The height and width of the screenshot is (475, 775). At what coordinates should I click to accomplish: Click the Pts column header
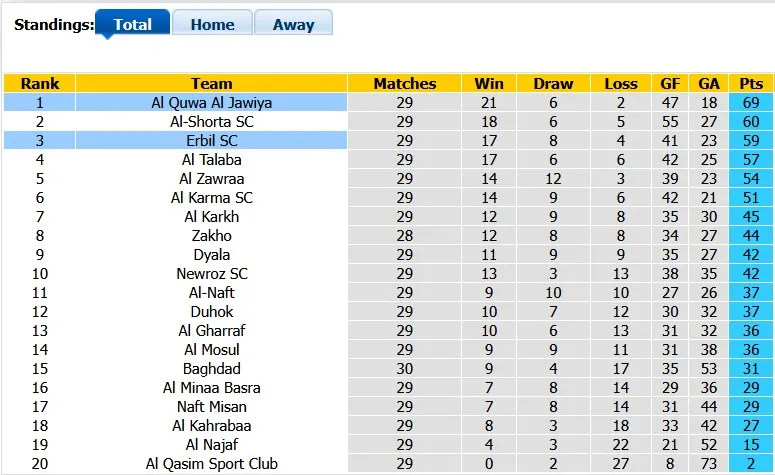pyautogui.click(x=751, y=84)
